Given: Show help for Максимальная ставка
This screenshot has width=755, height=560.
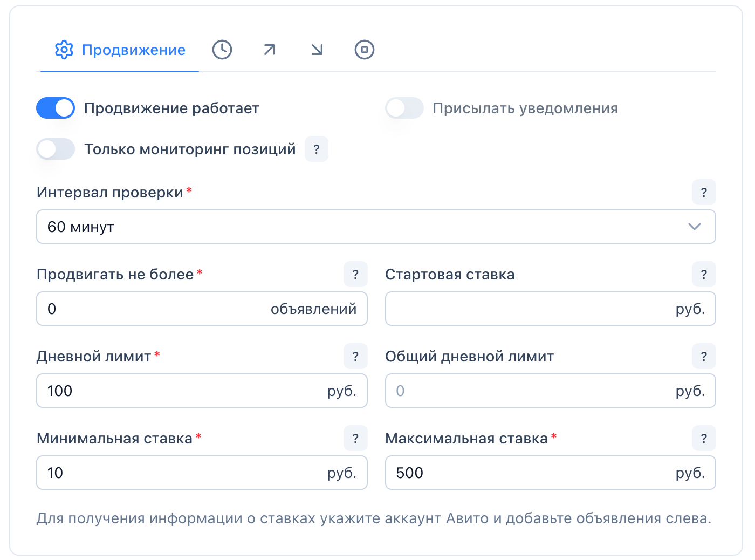Looking at the screenshot, I should [x=704, y=438].
